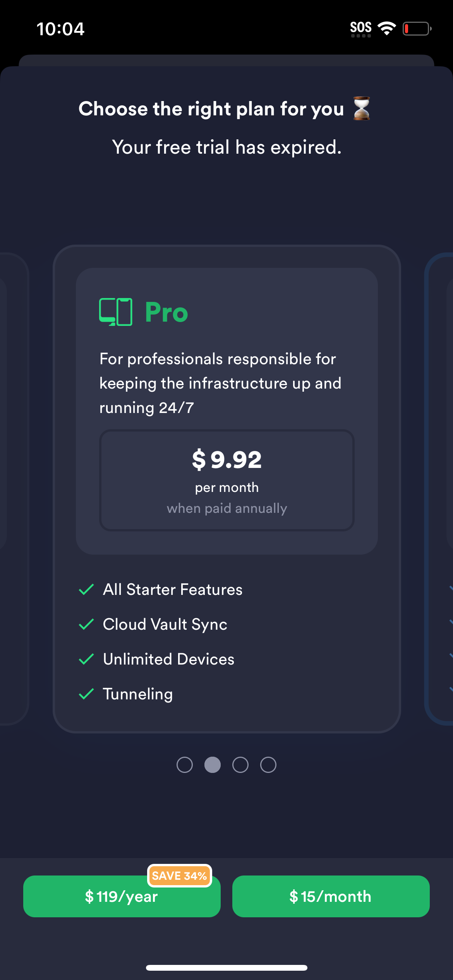Show the previous plan card peeking at left
Image resolution: width=453 pixels, height=980 pixels.
point(14,488)
